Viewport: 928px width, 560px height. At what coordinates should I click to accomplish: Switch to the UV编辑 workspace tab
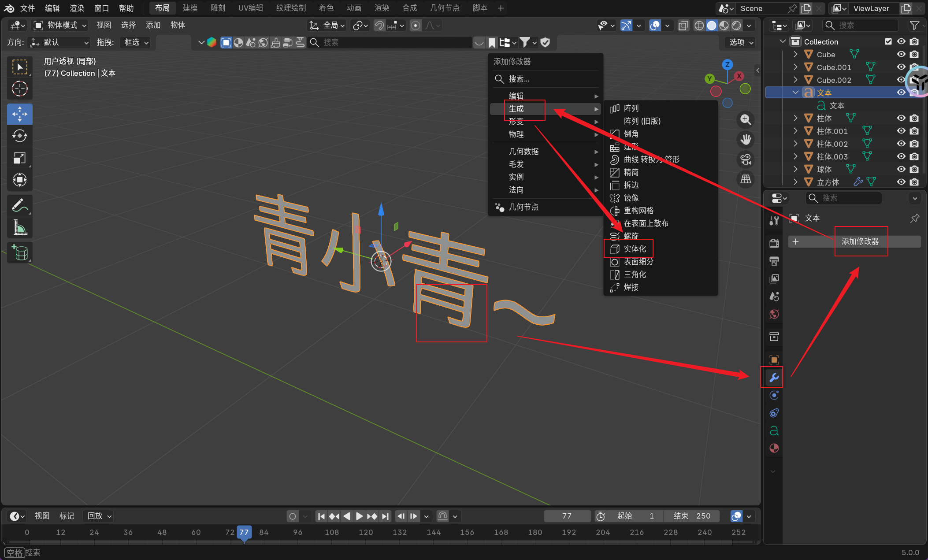(250, 8)
